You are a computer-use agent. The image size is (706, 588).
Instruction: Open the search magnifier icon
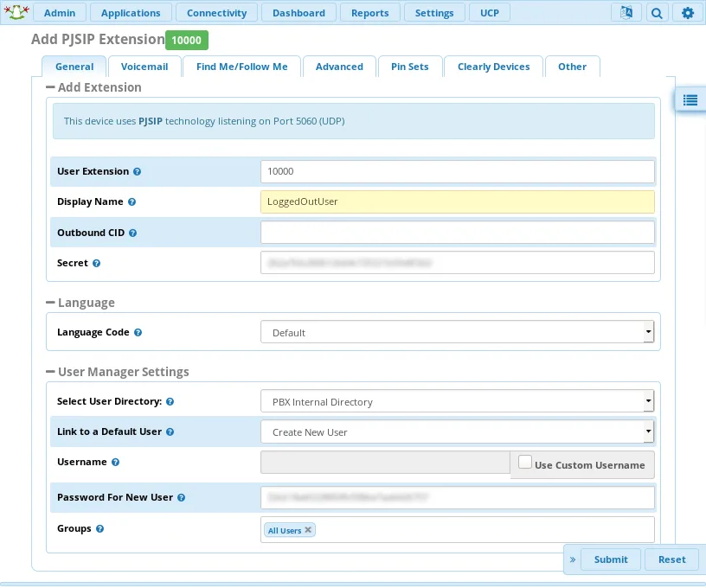[x=657, y=13]
